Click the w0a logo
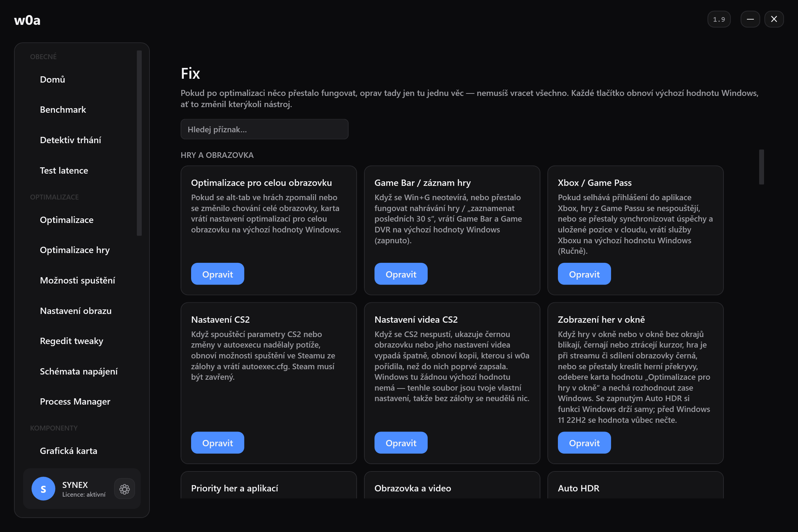Viewport: 798px width, 532px height. pyautogui.click(x=27, y=20)
